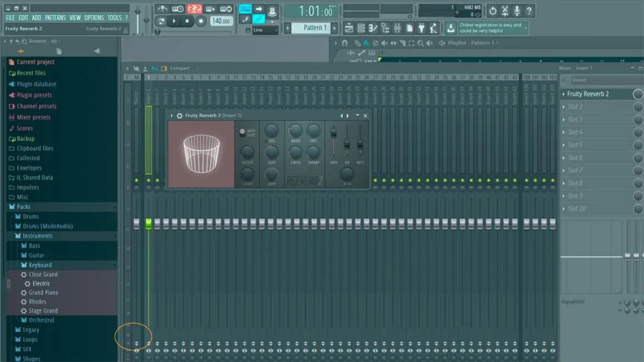Screen dimensions: 644x362
Task: Toggle the Mid/Side switch in Reeverb
Action: pyautogui.click(x=242, y=132)
